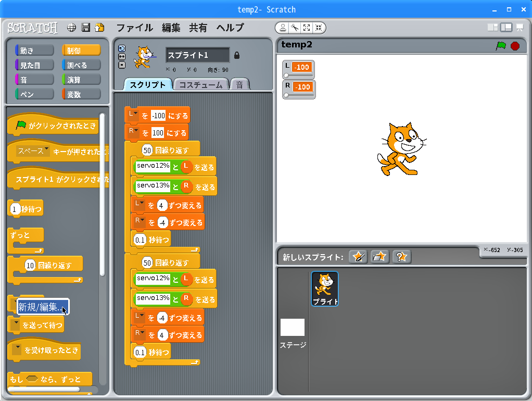Open the 共有 menu

pos(198,28)
